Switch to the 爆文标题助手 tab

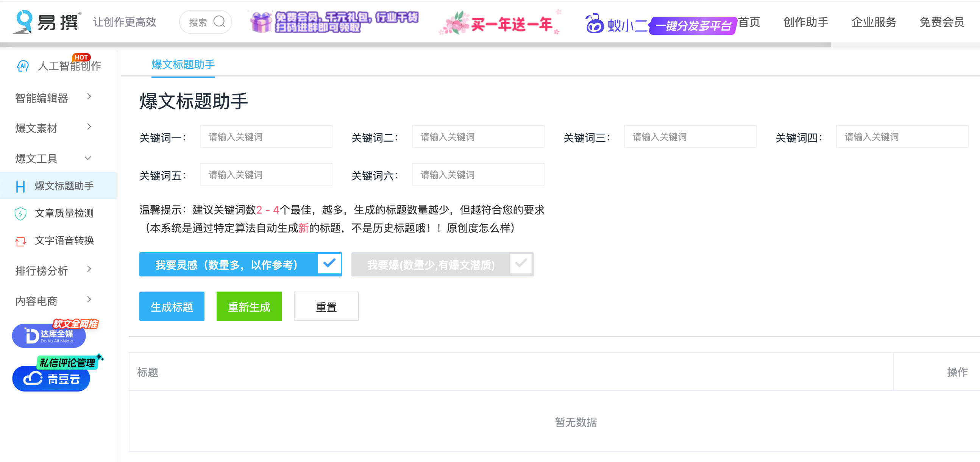point(183,64)
